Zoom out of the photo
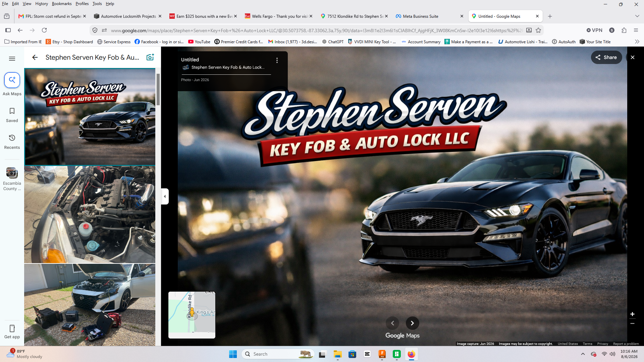Image resolution: width=644 pixels, height=362 pixels. 632,323
